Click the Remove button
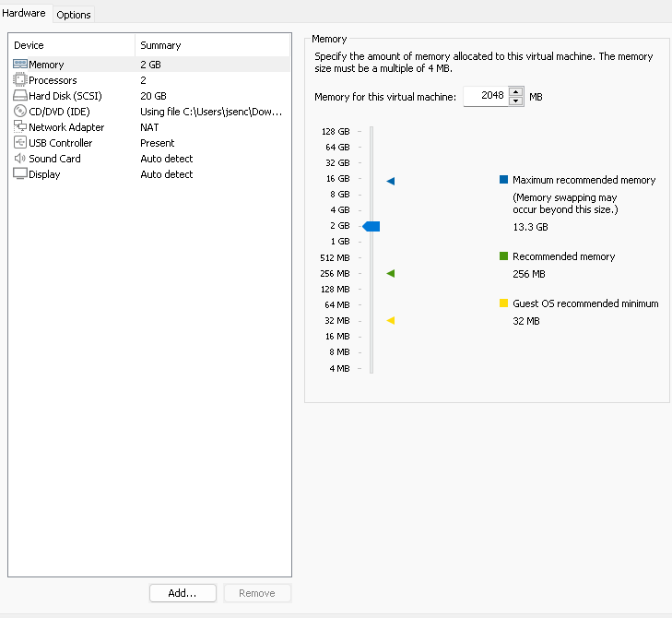The width and height of the screenshot is (672, 618). (x=257, y=593)
